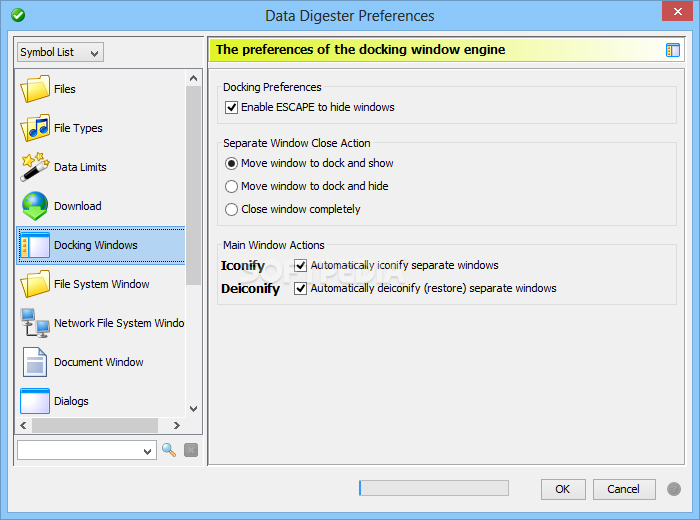Click the horizontal scroll left arrow
Image resolution: width=700 pixels, height=520 pixels.
[x=23, y=425]
